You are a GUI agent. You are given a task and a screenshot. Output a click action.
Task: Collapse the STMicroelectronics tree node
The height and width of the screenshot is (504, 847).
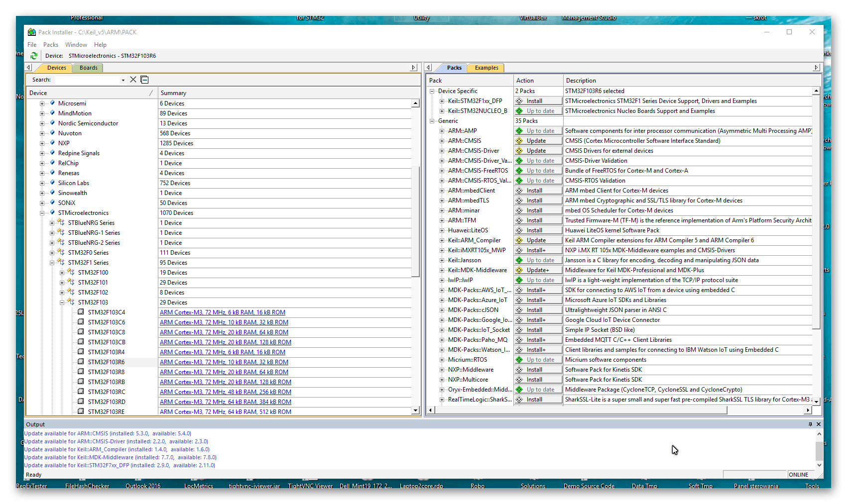[42, 213]
